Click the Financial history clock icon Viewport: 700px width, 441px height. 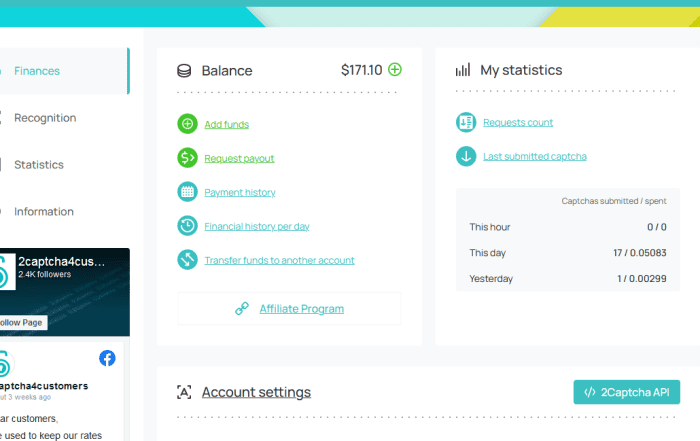tap(187, 226)
